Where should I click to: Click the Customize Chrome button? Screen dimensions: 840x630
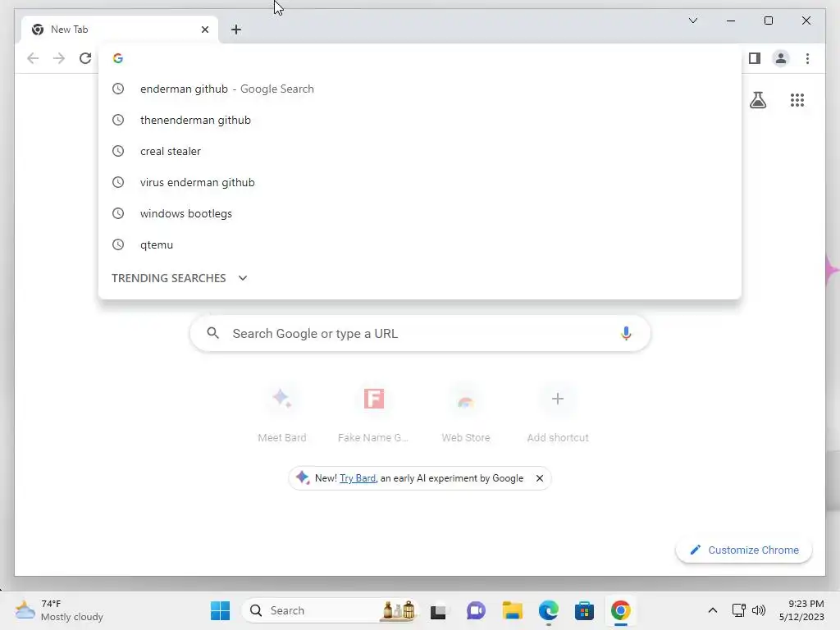[743, 550]
